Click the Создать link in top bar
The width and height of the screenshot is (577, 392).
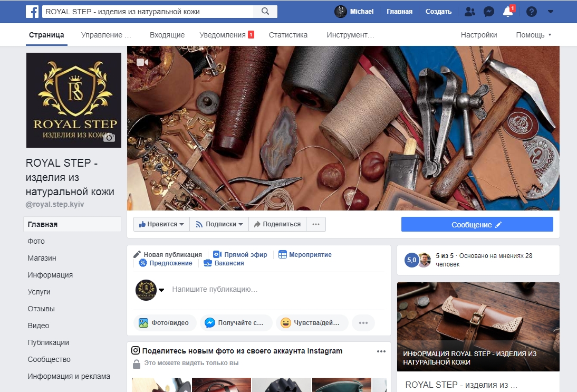tap(438, 12)
